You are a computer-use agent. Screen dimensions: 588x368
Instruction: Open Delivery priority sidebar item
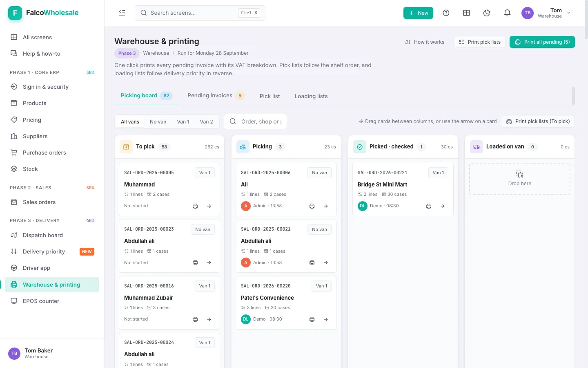52,251
